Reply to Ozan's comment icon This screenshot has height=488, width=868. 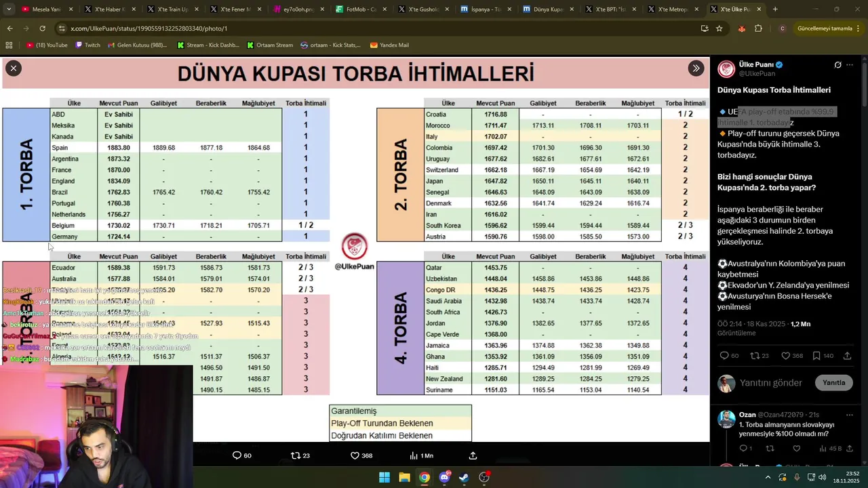[x=743, y=449]
